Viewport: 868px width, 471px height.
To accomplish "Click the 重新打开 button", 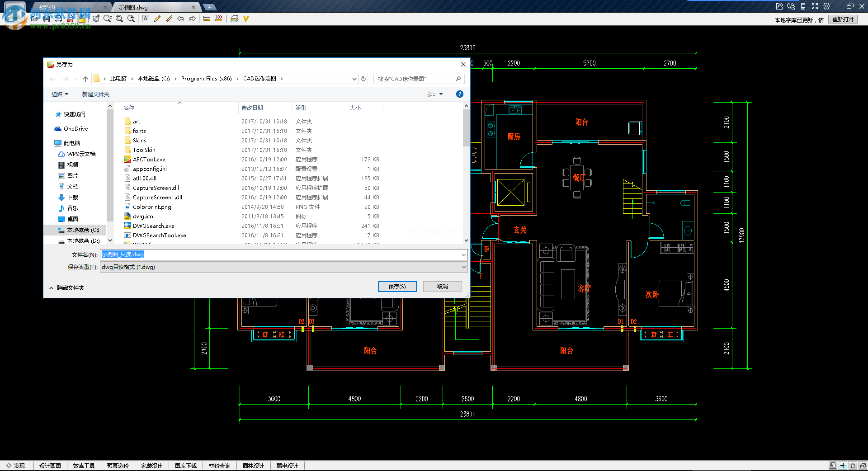I will coord(843,19).
